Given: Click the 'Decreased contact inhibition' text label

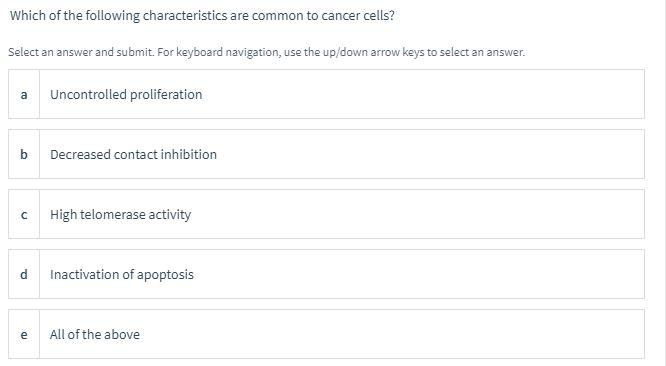Looking at the screenshot, I should (x=133, y=154).
